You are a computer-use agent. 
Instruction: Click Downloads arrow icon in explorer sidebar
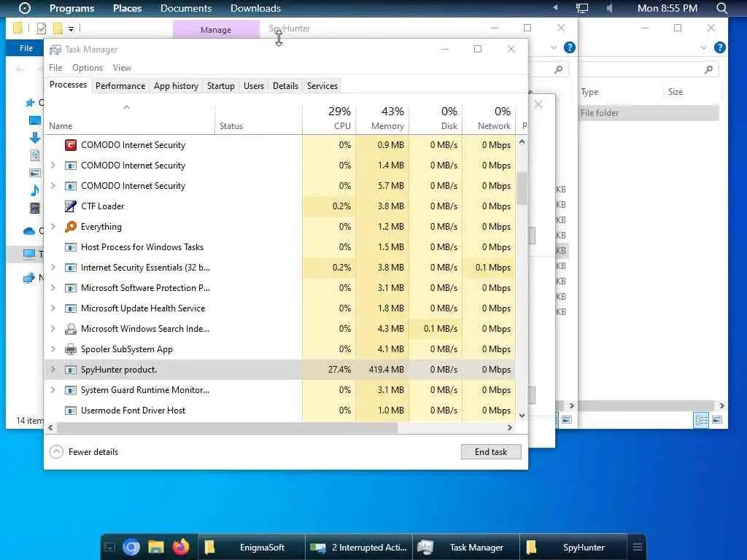(35, 138)
